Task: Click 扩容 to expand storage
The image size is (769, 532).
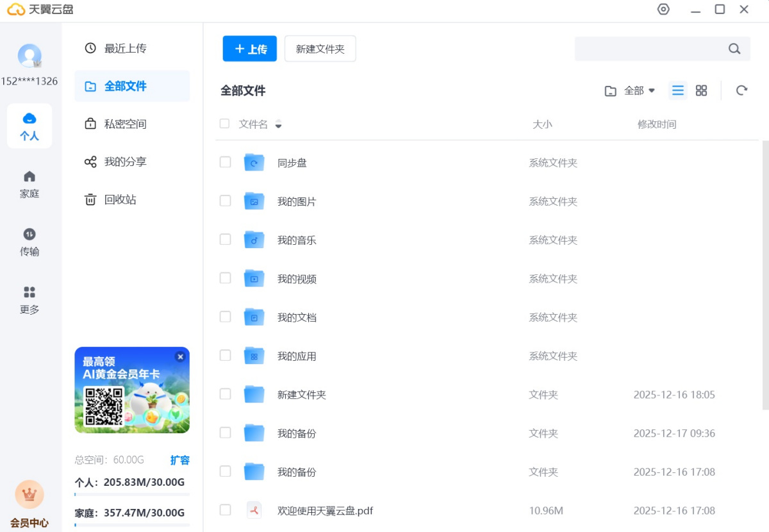Action: pyautogui.click(x=179, y=460)
